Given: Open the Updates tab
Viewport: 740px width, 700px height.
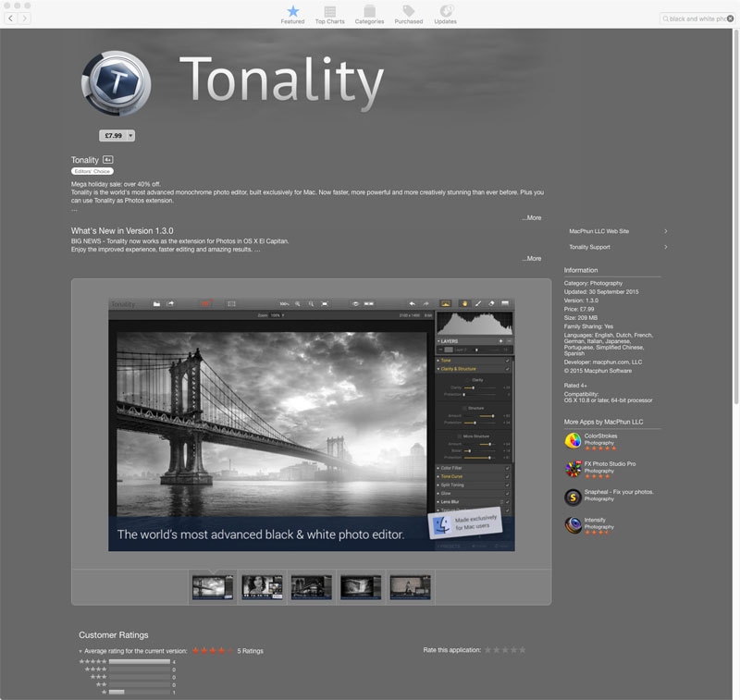Looking at the screenshot, I should (446, 15).
